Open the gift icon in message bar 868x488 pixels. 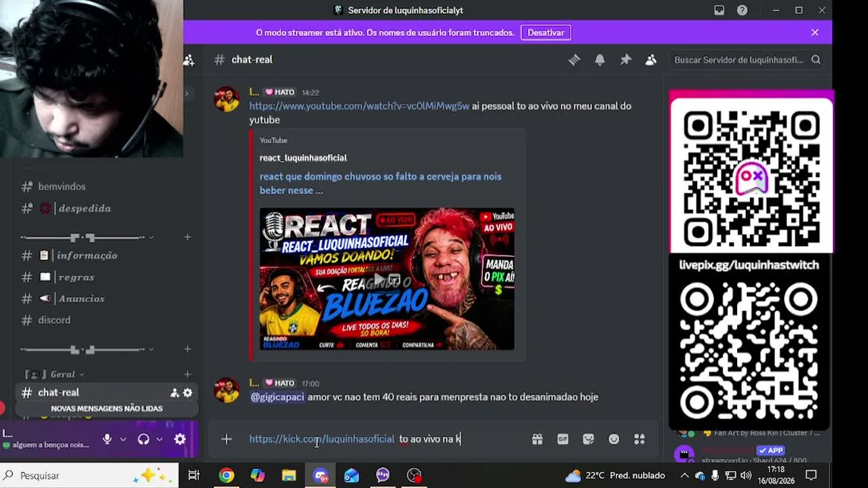tap(537, 439)
